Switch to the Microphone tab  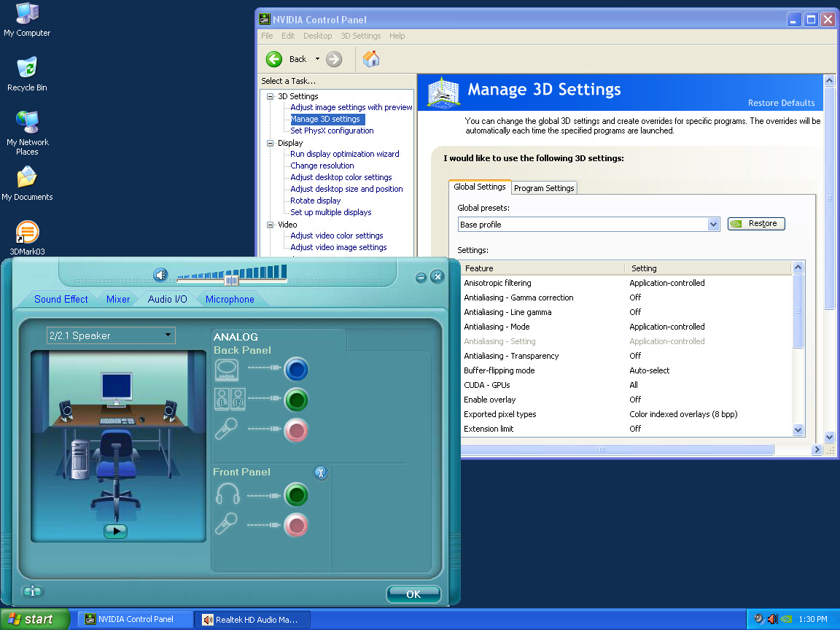(x=229, y=299)
